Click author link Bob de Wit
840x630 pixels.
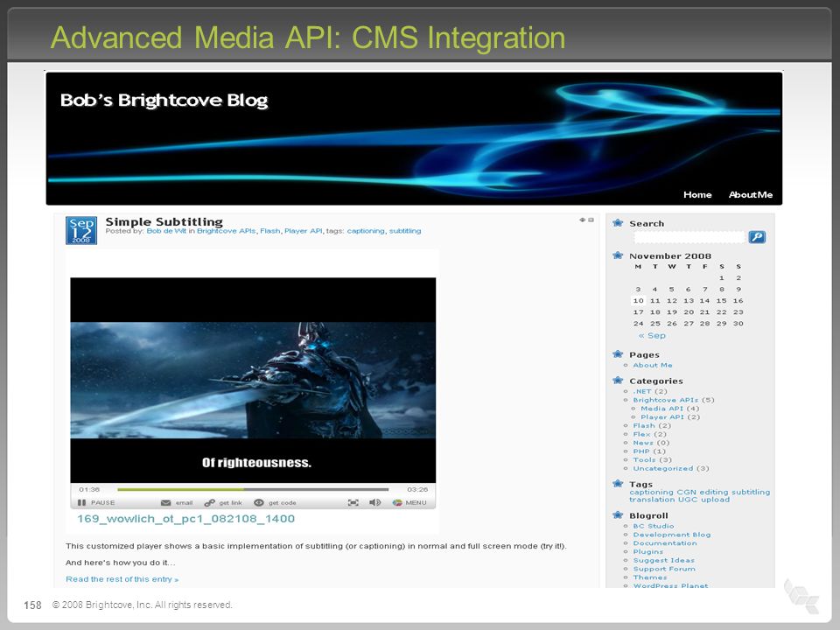166,231
